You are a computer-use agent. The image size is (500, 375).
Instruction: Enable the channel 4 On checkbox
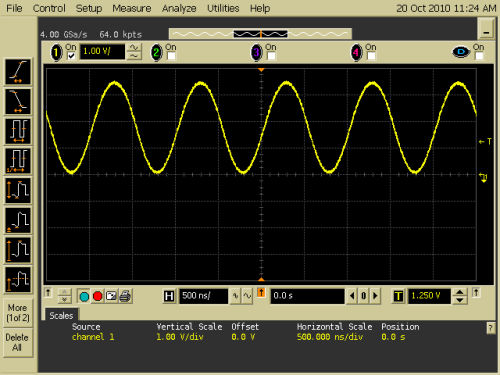(371, 56)
